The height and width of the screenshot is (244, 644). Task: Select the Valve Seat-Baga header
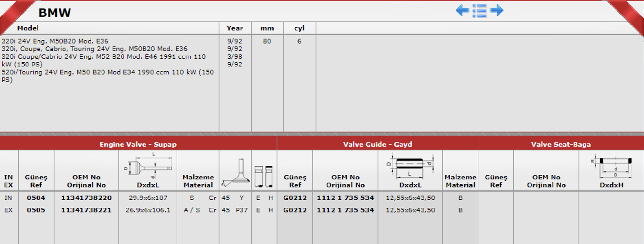point(561,144)
